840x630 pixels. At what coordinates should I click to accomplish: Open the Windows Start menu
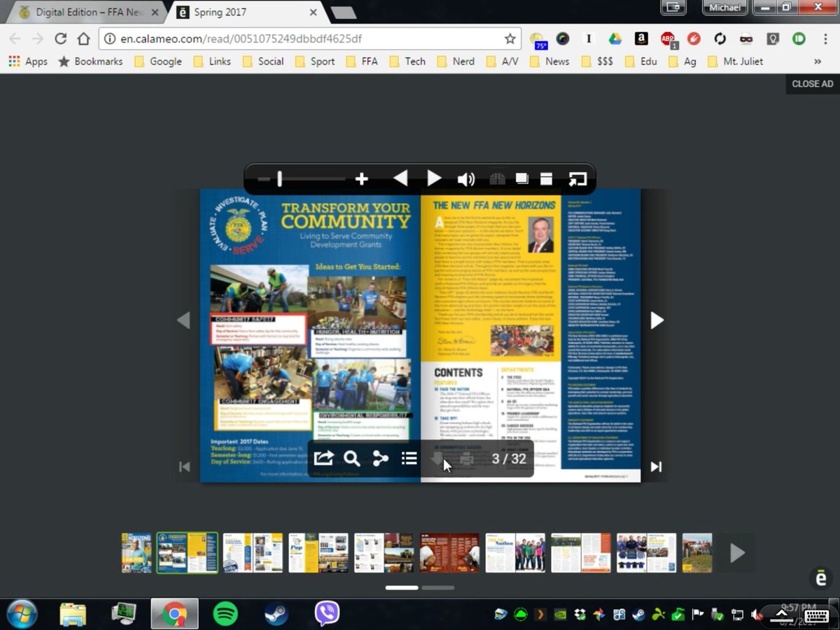point(21,614)
